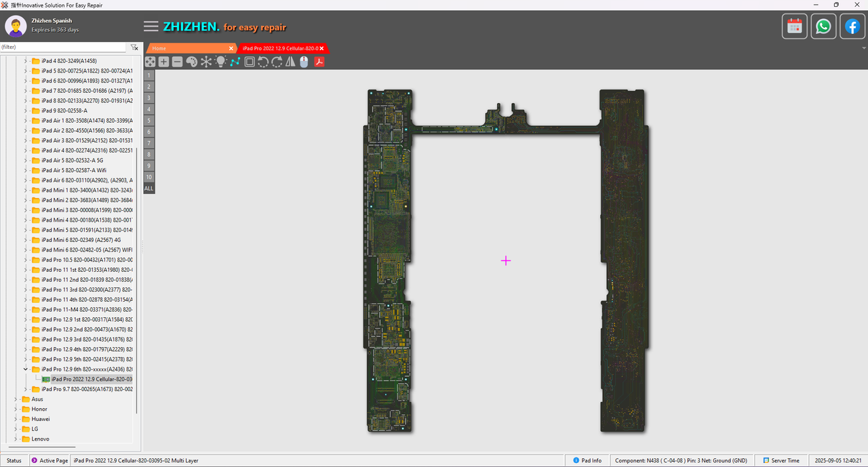Select layer 10 button
The image size is (868, 467).
click(149, 177)
